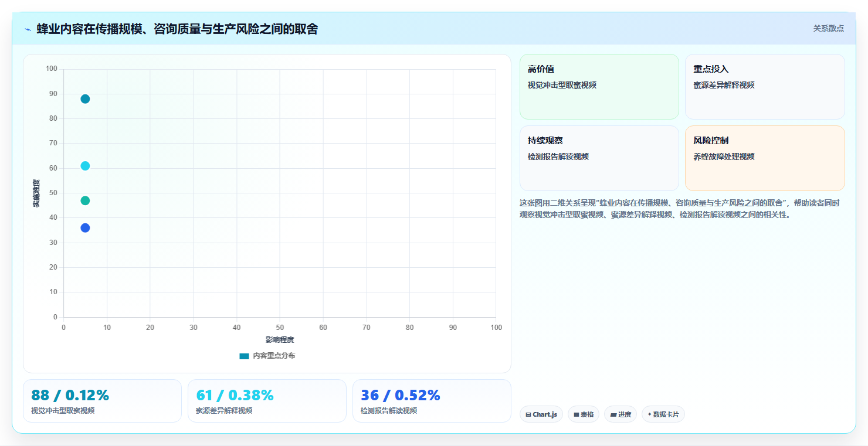Click the lightning icon beside the title
Image resolution: width=868 pixels, height=446 pixels.
(x=28, y=29)
